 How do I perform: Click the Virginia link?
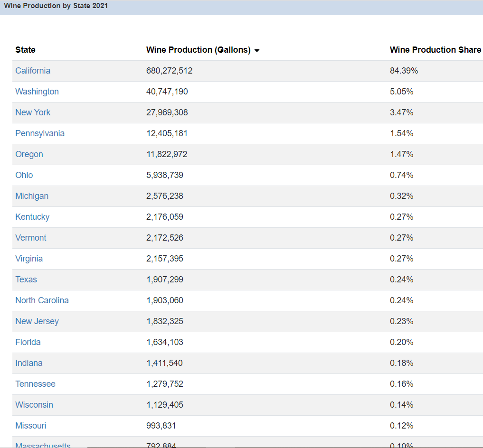(x=29, y=259)
